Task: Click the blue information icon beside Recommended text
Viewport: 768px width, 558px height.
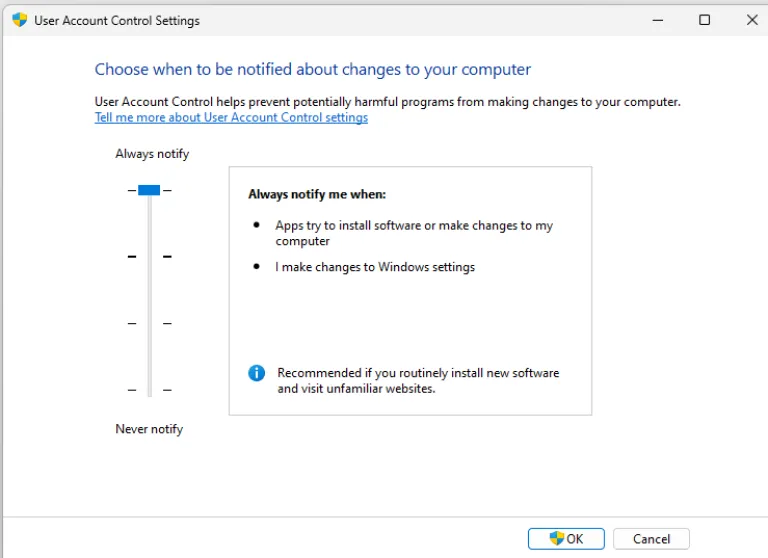Action: [257, 373]
